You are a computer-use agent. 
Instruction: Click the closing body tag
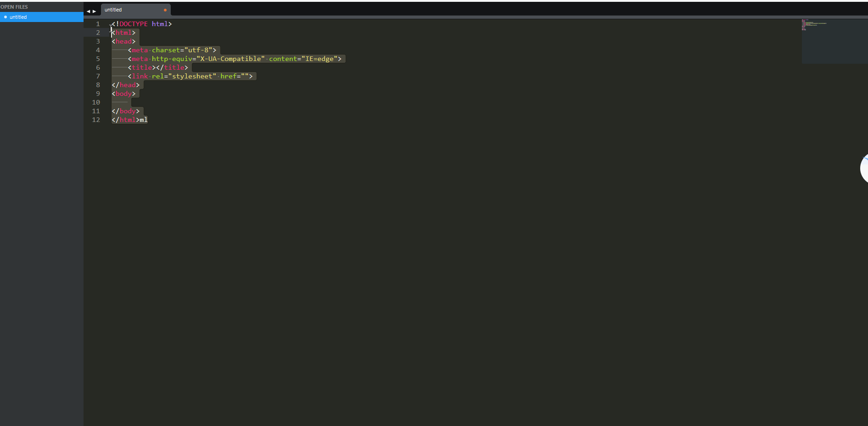[126, 111]
